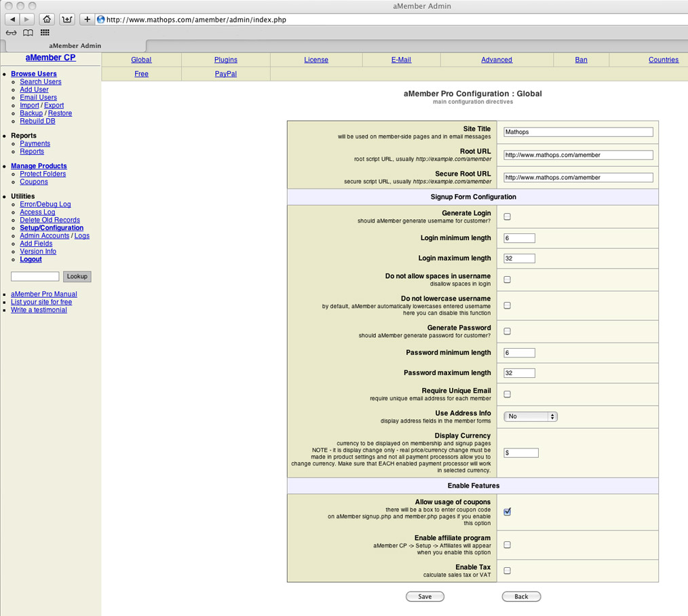688x616 pixels.
Task: Open the Use Address Info dropdown
Action: [531, 417]
